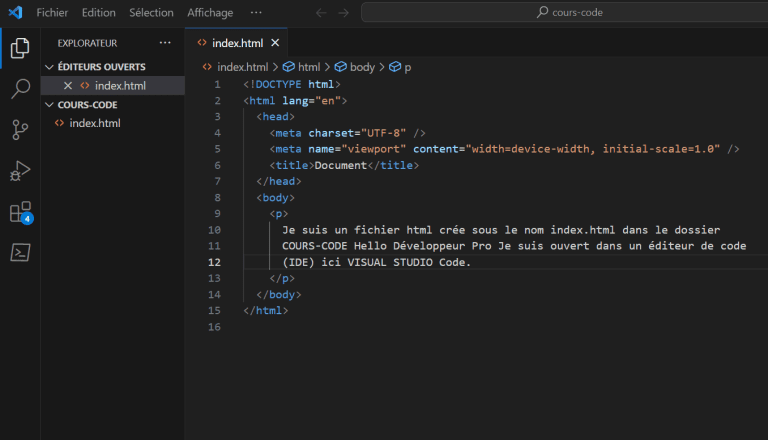768x440 pixels.
Task: Collapse the ÉDITEURS OUVERTS section
Action: coord(49,67)
